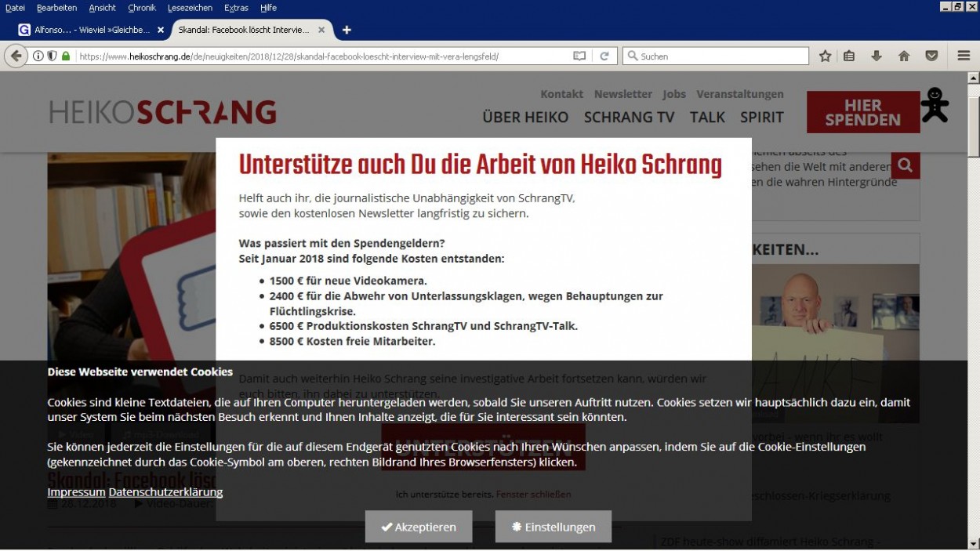This screenshot has height=551, width=980.
Task: Toggle the tracking protection shield
Action: [x=50, y=56]
